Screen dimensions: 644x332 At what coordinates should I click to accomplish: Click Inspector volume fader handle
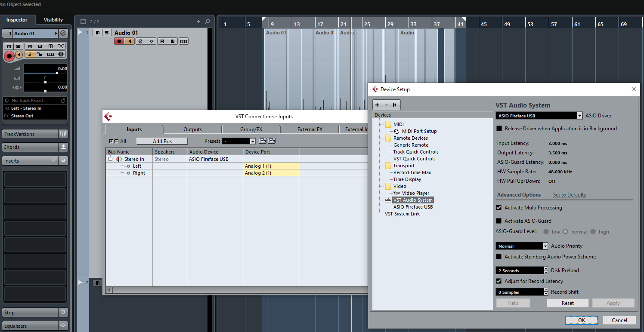point(57,73)
